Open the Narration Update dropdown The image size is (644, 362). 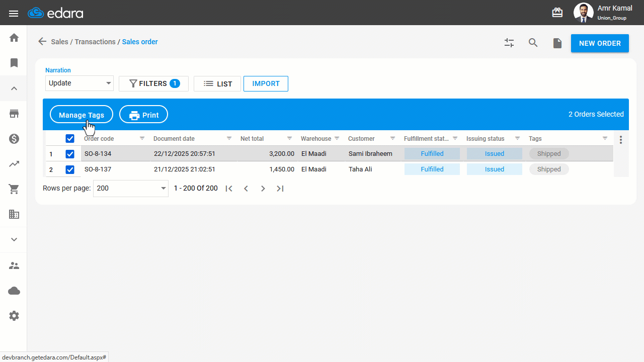(x=79, y=83)
